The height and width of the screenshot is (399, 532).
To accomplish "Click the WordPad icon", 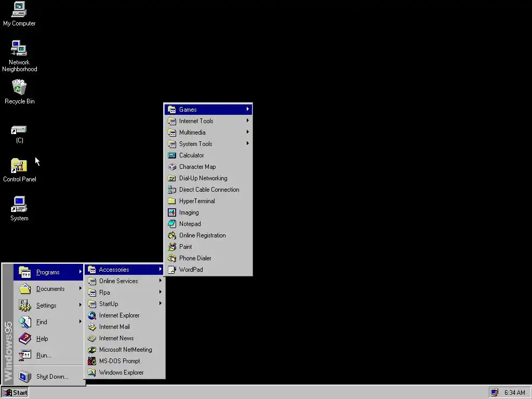I will 172,270.
